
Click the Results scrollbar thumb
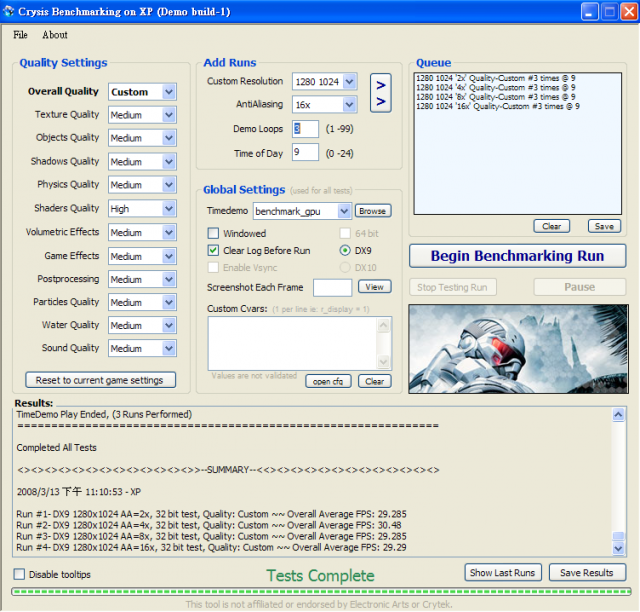tap(618, 536)
